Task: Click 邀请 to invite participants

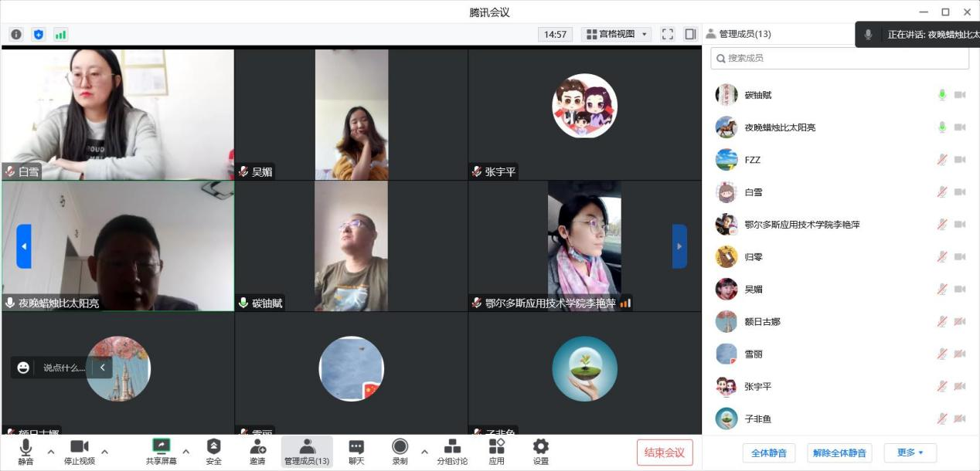Action: [x=257, y=452]
